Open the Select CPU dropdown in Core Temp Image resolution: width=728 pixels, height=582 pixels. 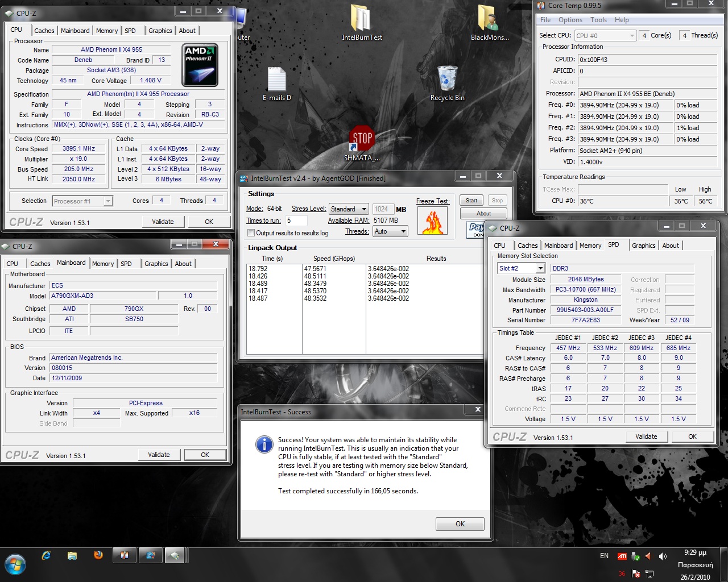605,35
